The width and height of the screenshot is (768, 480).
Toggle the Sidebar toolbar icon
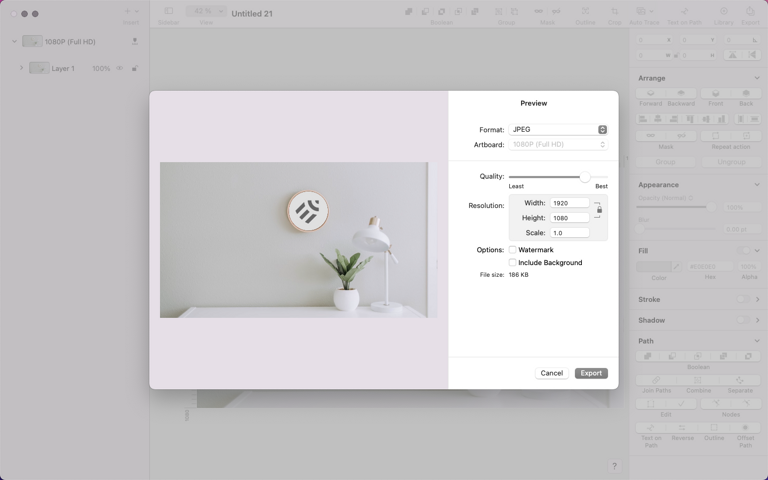168,11
